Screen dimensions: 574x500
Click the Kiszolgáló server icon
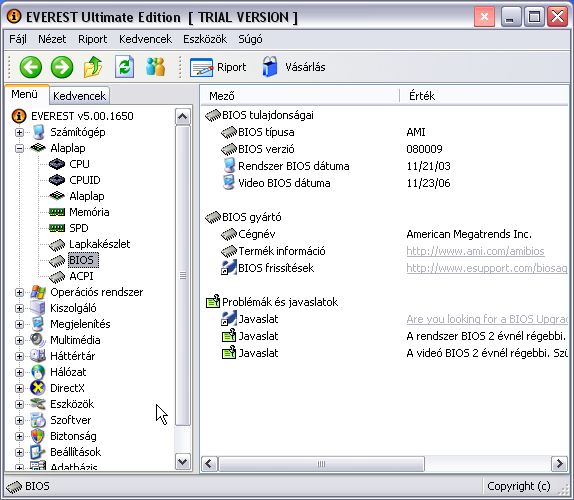coord(38,308)
